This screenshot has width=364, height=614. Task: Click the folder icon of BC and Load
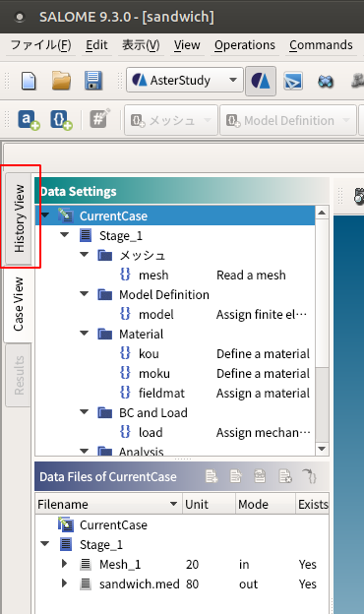coord(105,412)
